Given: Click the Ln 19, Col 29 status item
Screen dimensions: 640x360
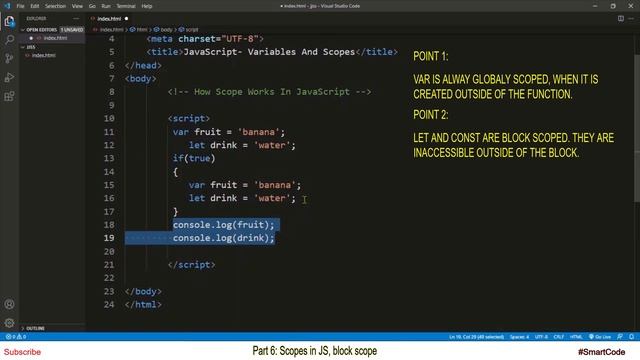Looking at the screenshot, I should coord(476,337).
